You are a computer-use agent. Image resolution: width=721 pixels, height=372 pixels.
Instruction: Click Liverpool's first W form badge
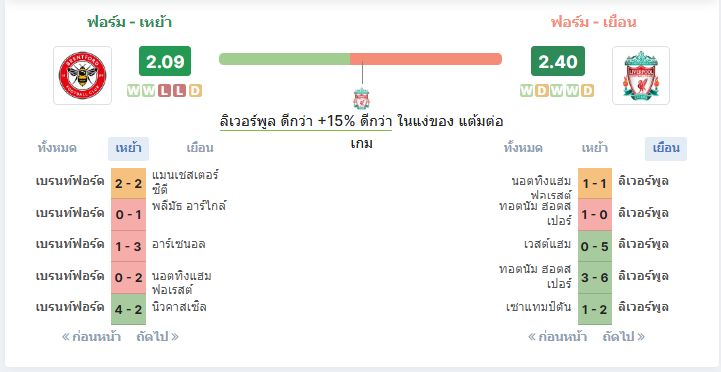tap(526, 91)
